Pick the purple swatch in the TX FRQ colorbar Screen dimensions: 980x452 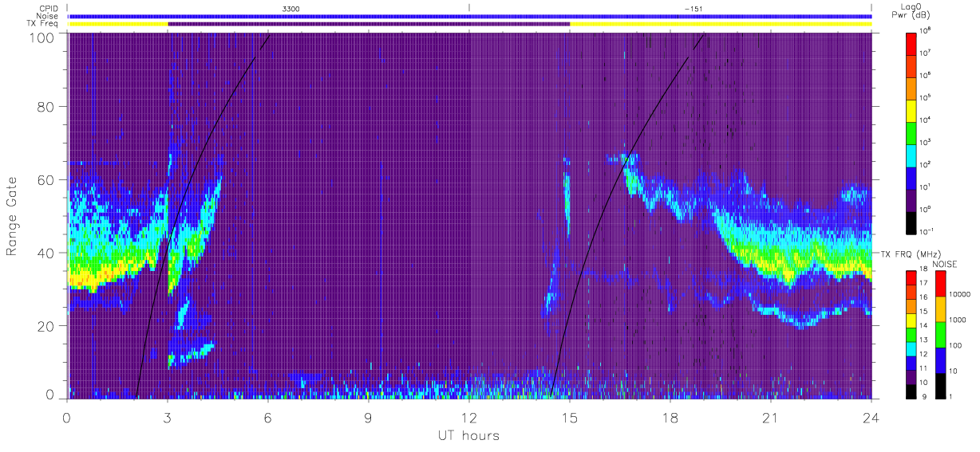pos(912,378)
